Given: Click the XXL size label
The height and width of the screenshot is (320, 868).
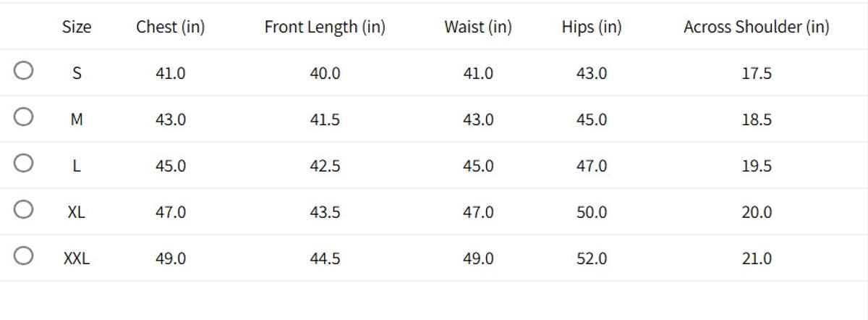Looking at the screenshot, I should point(77,258).
